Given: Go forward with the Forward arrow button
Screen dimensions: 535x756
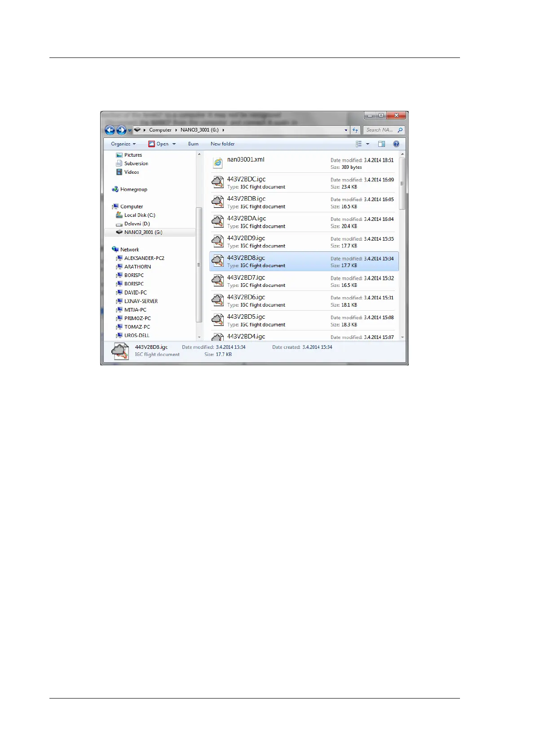Looking at the screenshot, I should 121,130.
